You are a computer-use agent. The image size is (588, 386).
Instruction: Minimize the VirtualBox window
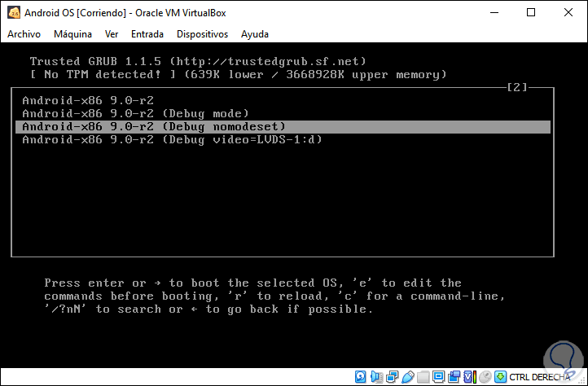click(494, 13)
